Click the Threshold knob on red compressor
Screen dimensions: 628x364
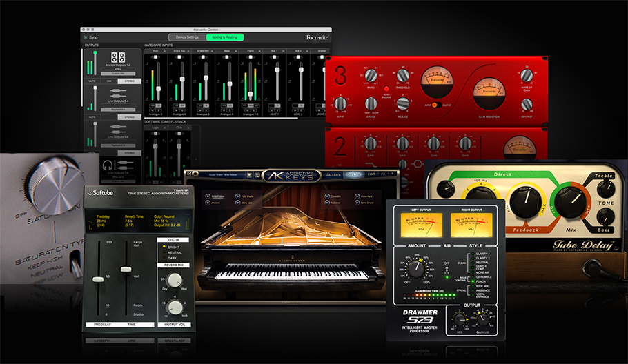402,75
